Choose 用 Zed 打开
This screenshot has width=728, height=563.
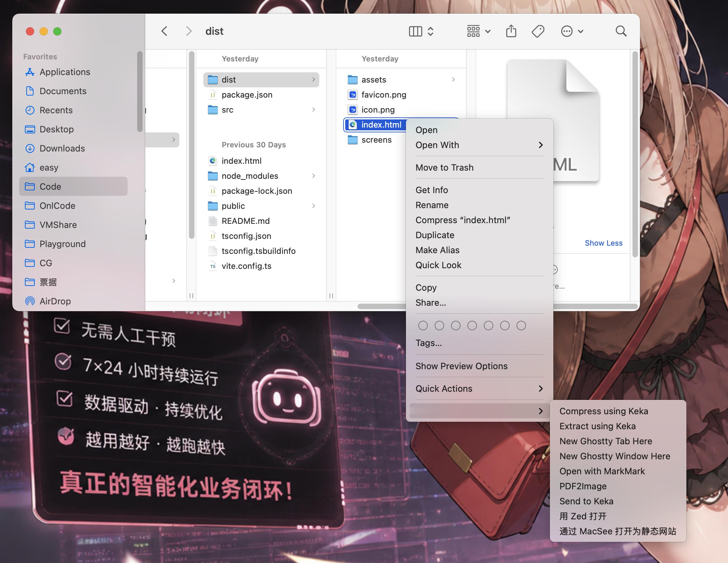(618, 516)
